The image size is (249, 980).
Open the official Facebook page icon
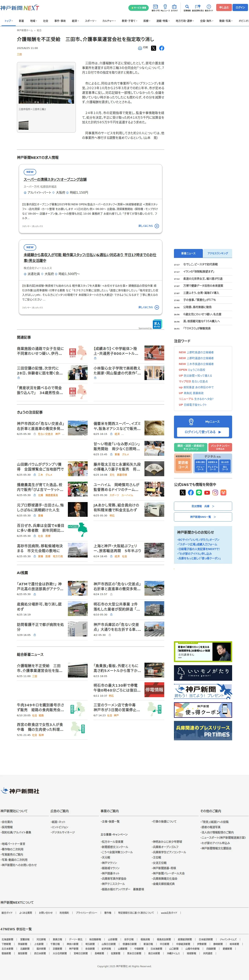tap(191, 492)
